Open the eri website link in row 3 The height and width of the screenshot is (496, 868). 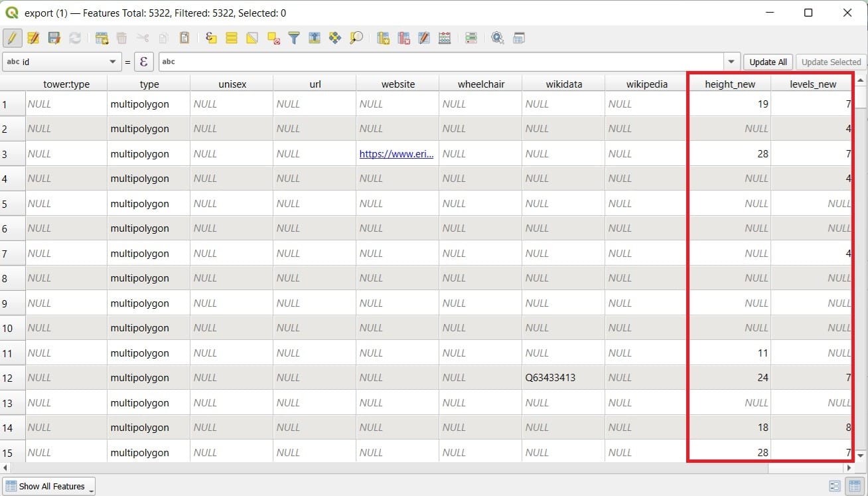396,153
